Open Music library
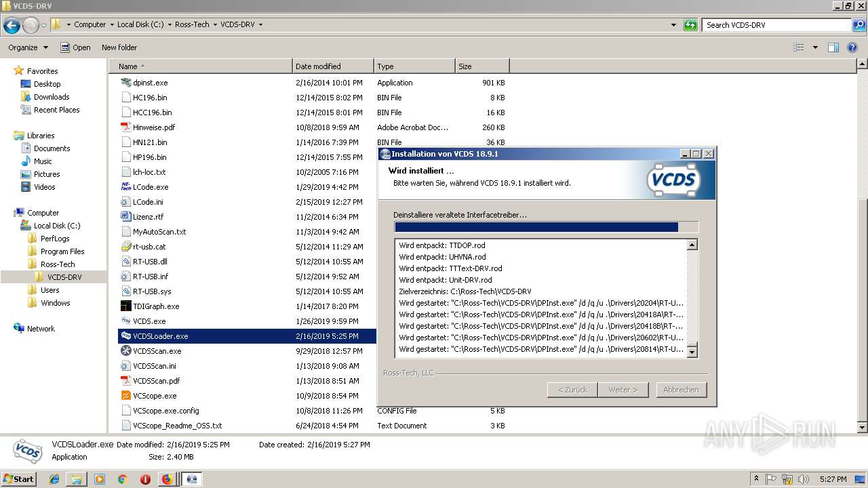 pos(43,161)
